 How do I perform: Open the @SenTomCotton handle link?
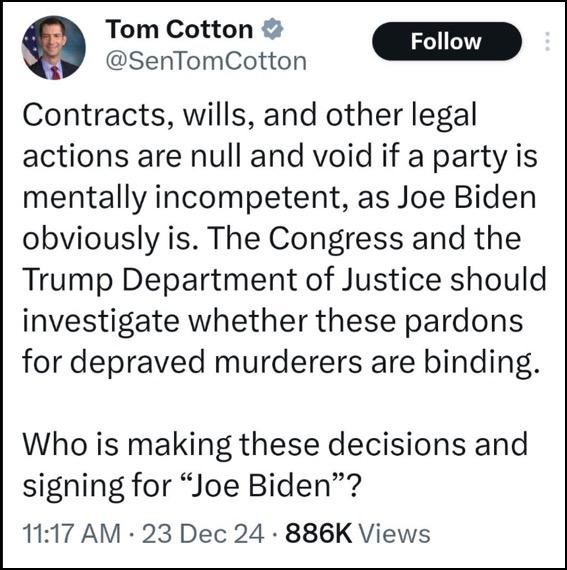206,61
